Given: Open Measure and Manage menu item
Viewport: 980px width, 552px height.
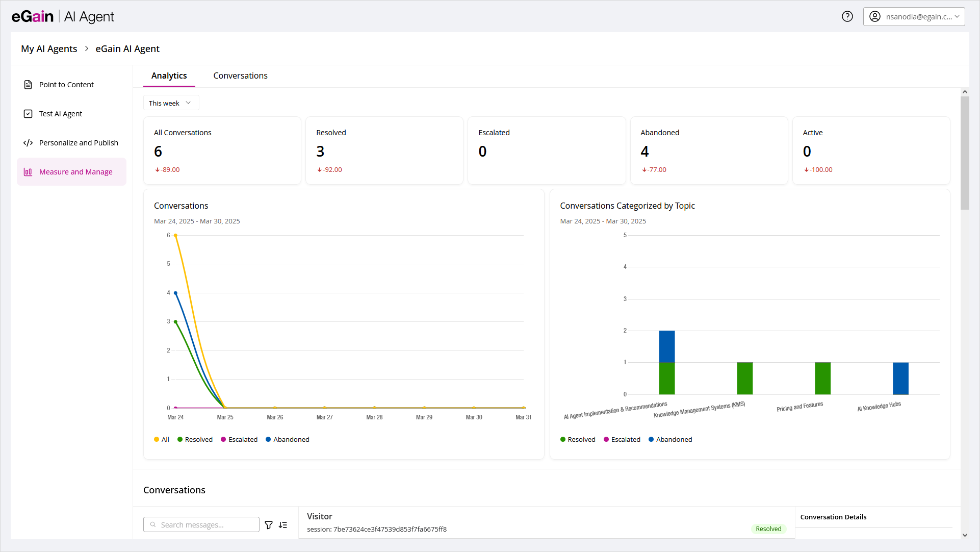Looking at the screenshot, I should tap(75, 172).
